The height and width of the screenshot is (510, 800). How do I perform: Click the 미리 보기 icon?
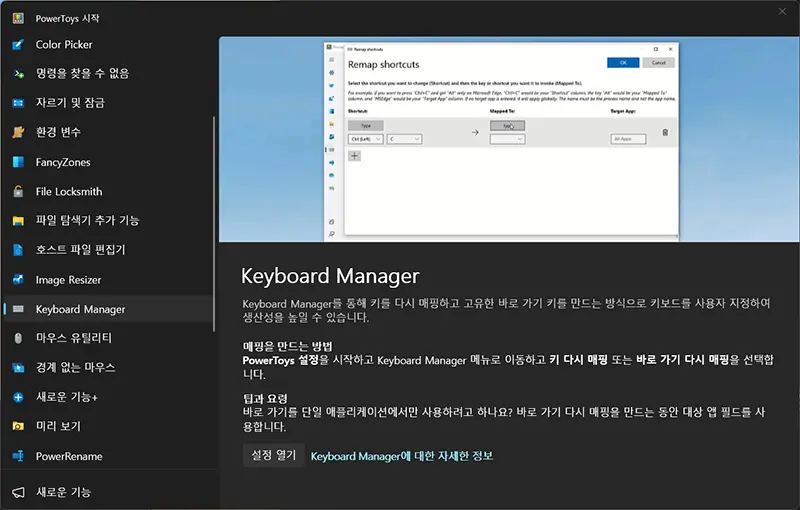[x=18, y=426]
